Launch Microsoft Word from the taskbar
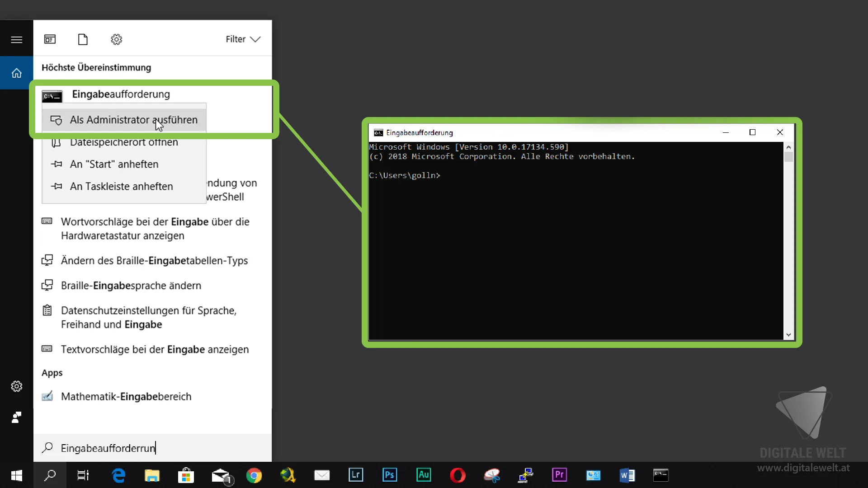This screenshot has width=868, height=488. point(627,475)
